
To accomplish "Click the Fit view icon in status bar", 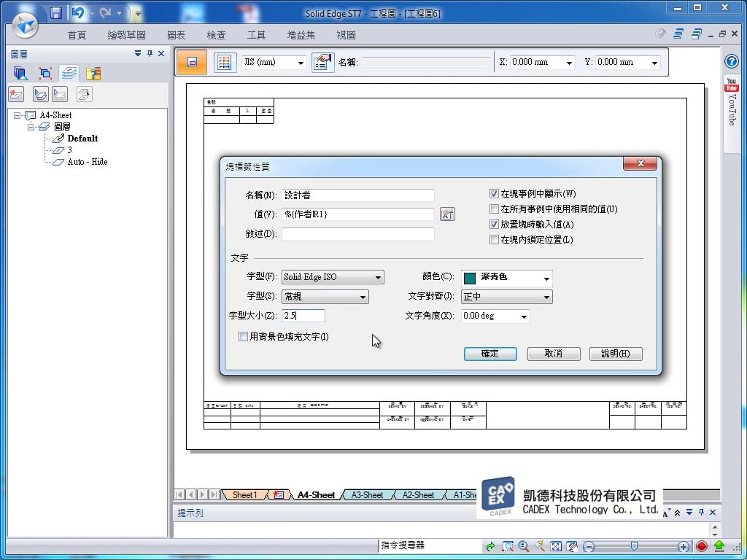I will click(555, 546).
